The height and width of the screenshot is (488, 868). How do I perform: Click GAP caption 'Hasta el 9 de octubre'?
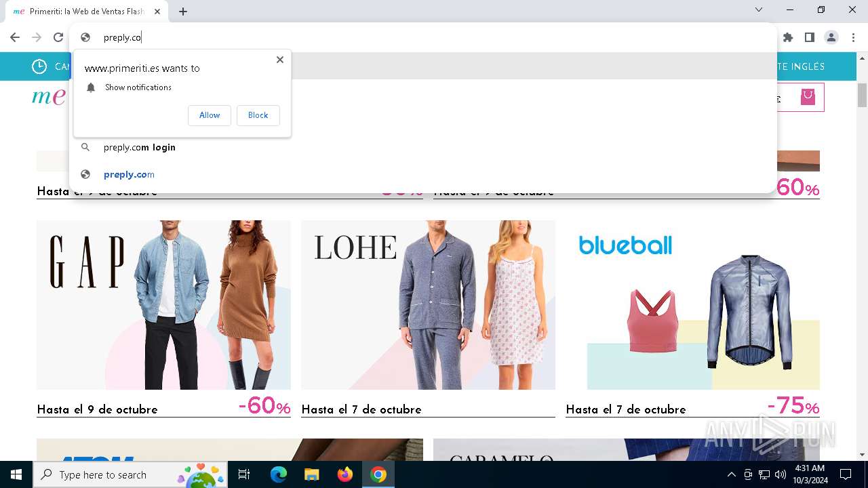coord(97,409)
